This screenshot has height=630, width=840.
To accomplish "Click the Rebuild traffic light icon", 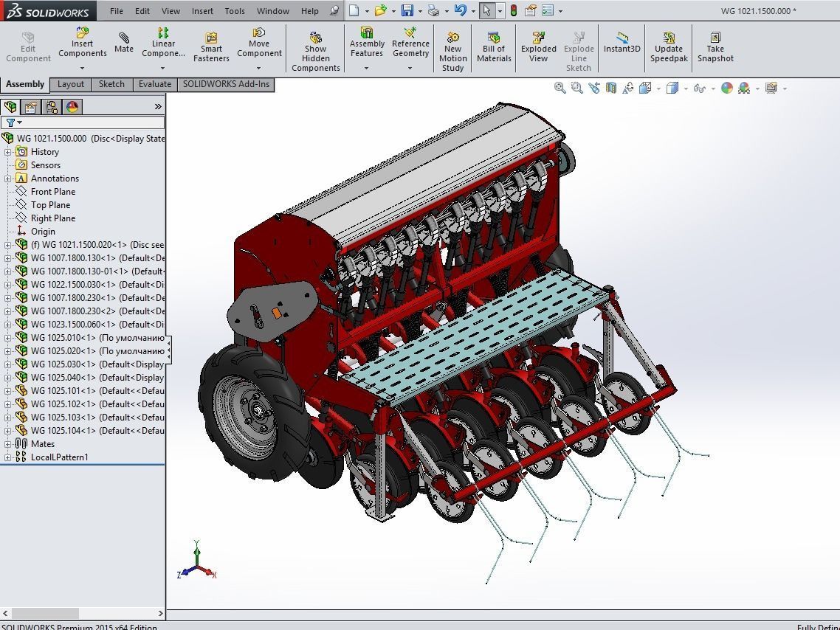I will point(513,10).
